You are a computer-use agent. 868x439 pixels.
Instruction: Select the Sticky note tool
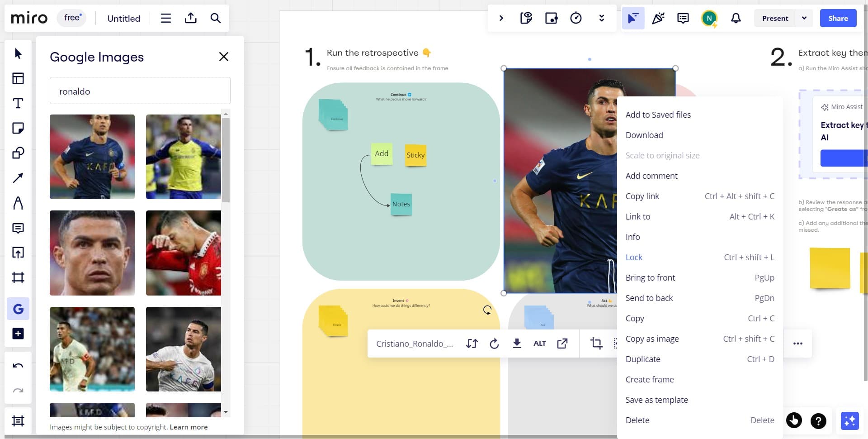point(18,128)
